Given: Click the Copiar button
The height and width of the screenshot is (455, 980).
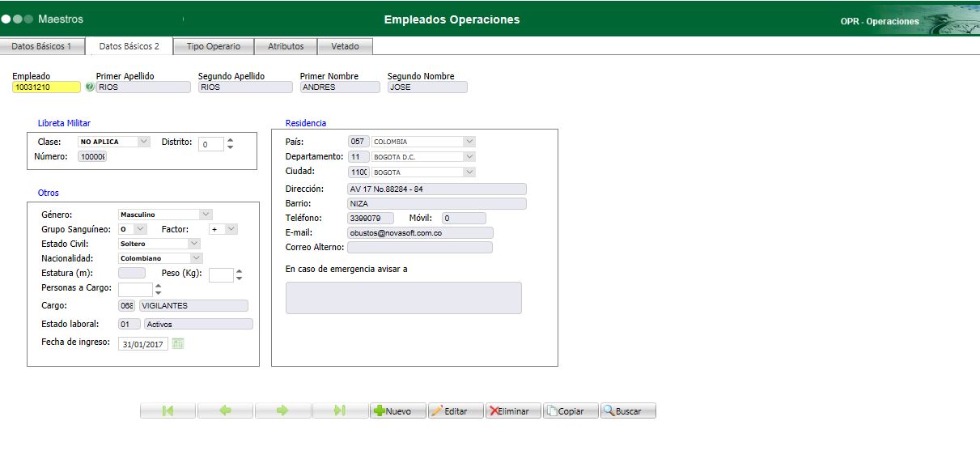Looking at the screenshot, I should [571, 410].
